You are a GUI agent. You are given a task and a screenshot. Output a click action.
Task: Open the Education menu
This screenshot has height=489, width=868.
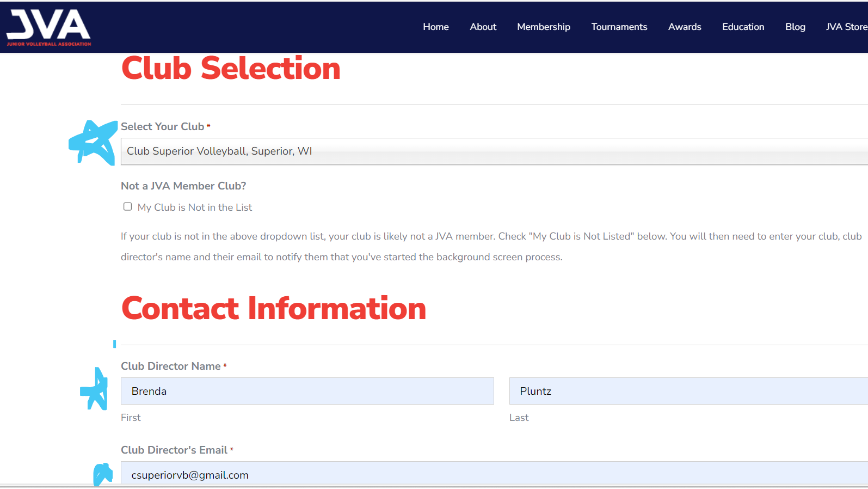(743, 27)
